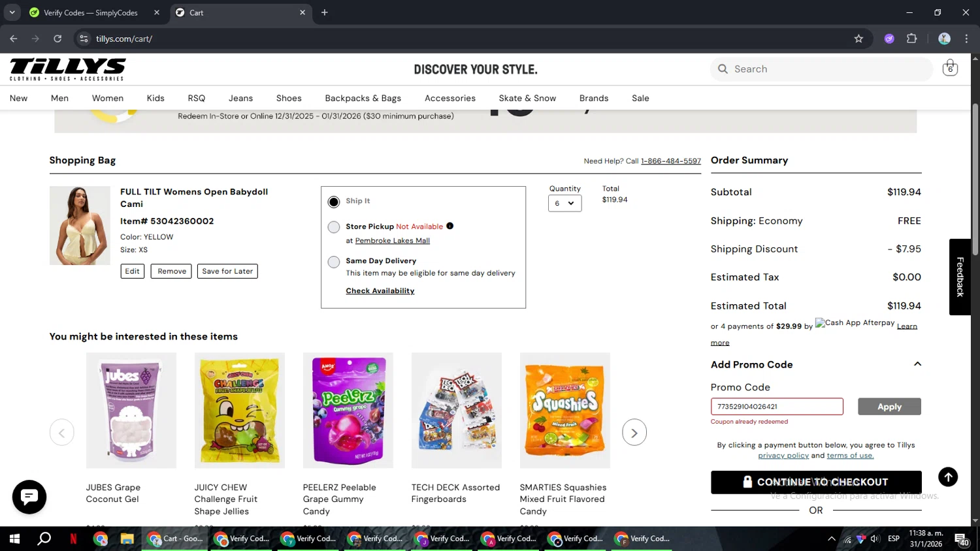Go back in browser history

(x=14, y=39)
